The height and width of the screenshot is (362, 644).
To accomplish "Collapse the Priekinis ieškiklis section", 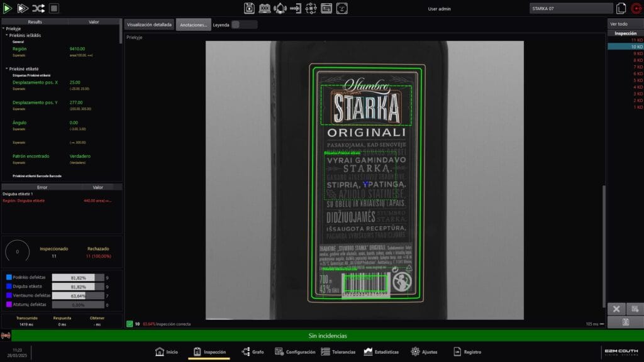I will (6, 35).
